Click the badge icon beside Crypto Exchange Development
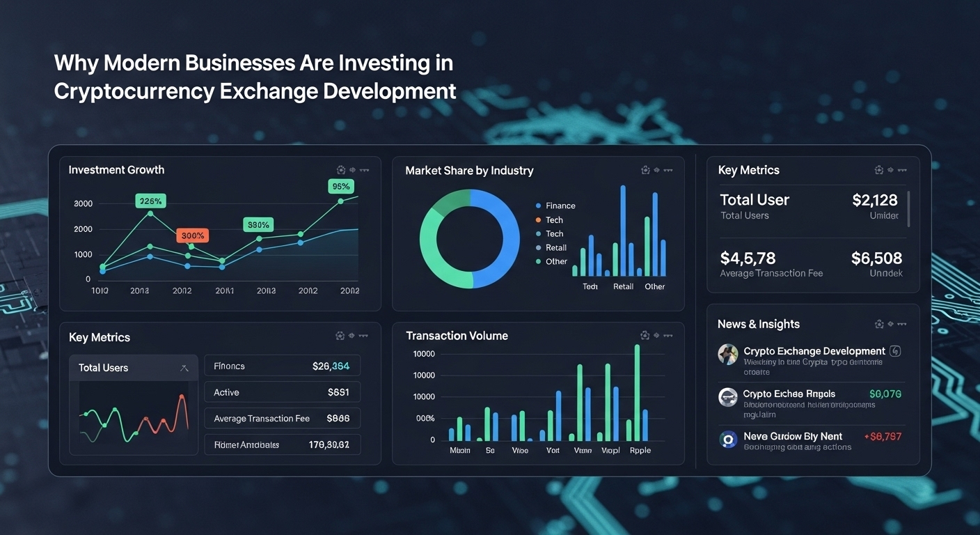Image resolution: width=980 pixels, height=535 pixels. click(x=896, y=351)
